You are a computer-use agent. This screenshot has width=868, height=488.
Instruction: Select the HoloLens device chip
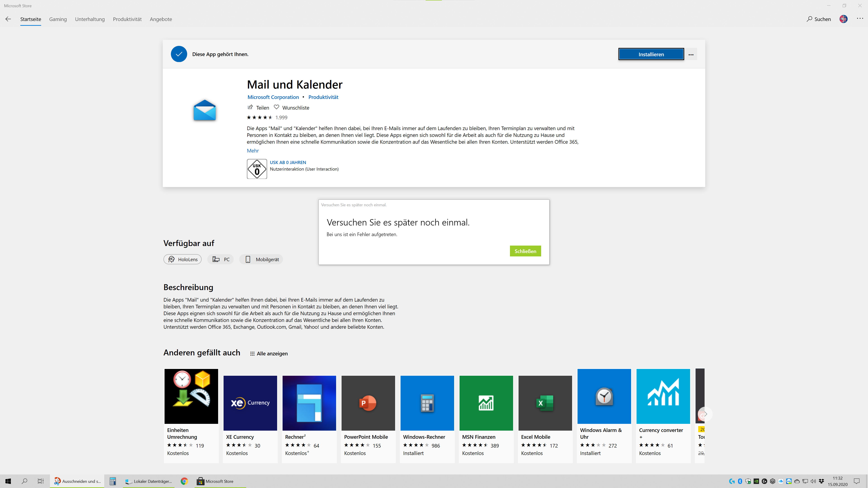pos(182,259)
